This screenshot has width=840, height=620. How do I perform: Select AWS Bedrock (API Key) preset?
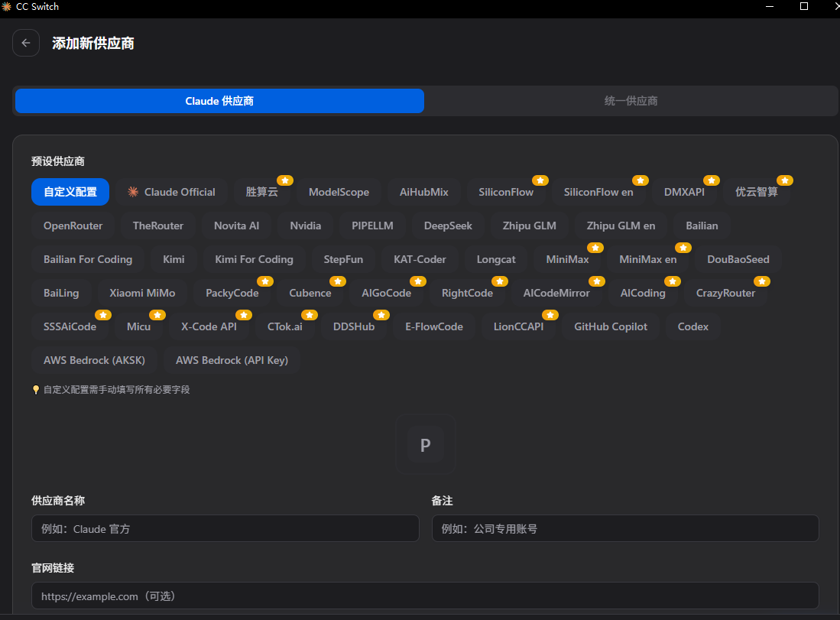click(x=232, y=361)
